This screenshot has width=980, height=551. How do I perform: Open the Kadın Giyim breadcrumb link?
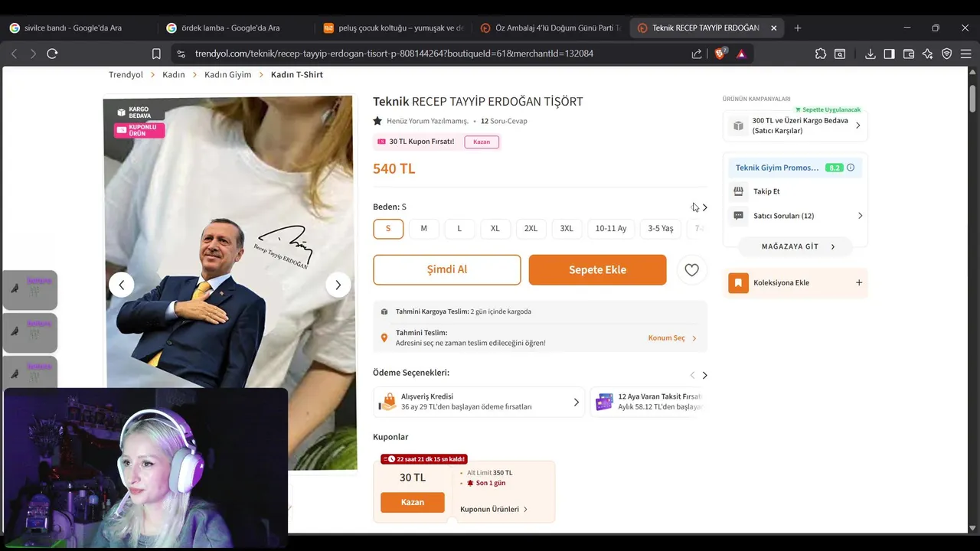click(227, 74)
